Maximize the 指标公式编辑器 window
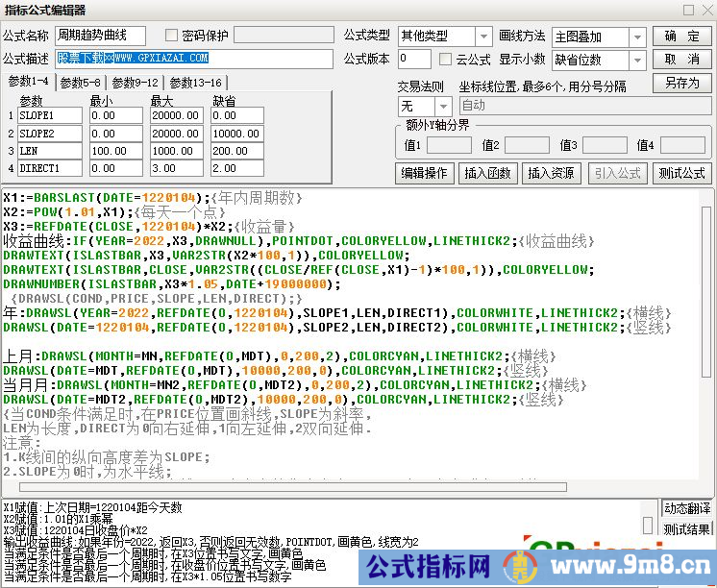717x588 pixels. 689,10
